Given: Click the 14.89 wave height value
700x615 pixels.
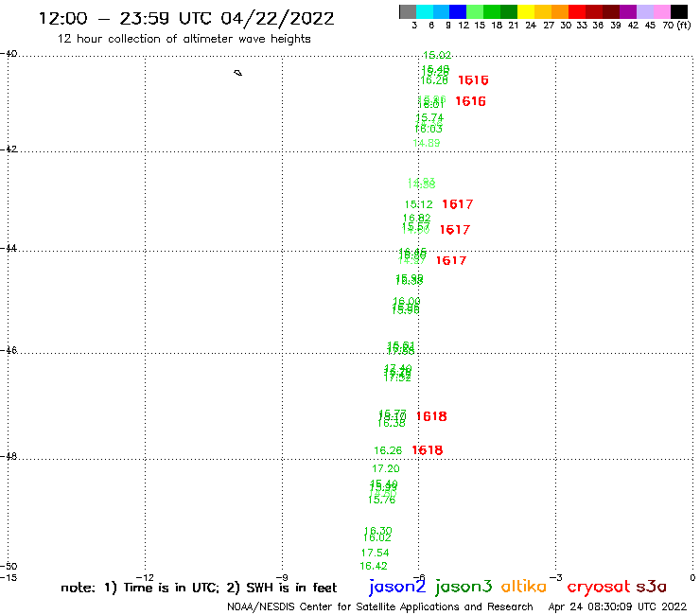Looking at the screenshot, I should tap(427, 143).
